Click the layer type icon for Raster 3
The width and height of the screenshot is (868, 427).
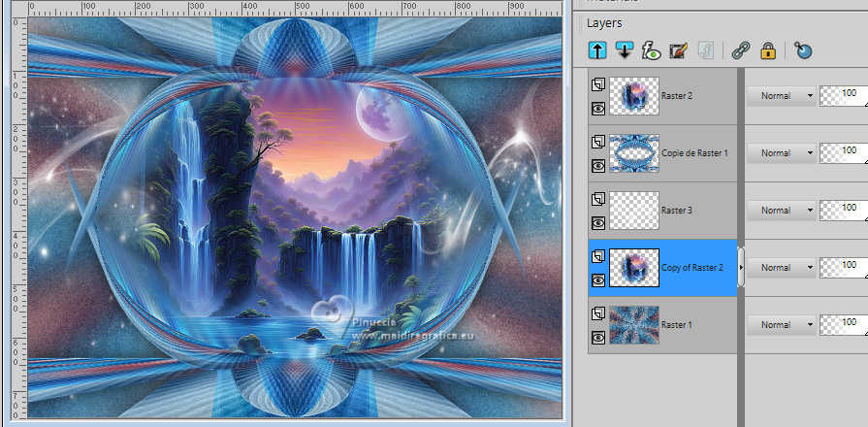click(x=597, y=199)
